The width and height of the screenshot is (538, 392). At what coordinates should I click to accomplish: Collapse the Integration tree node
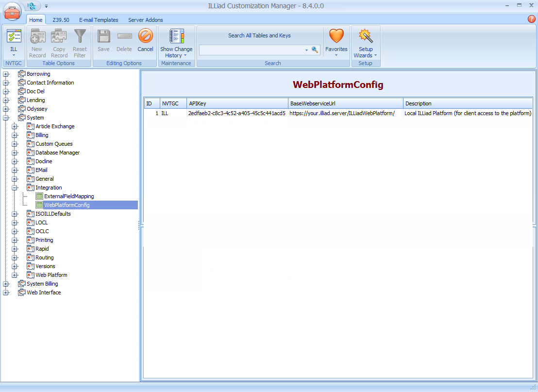point(15,187)
